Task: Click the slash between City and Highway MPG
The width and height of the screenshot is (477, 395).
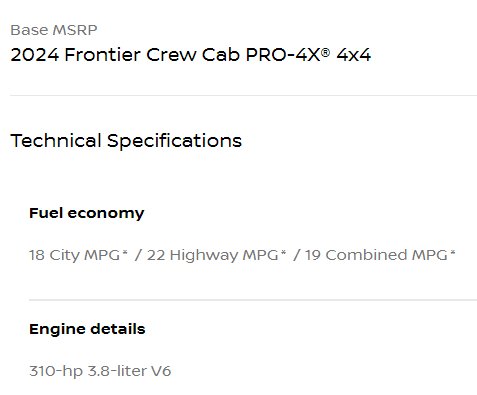Action: 138,255
